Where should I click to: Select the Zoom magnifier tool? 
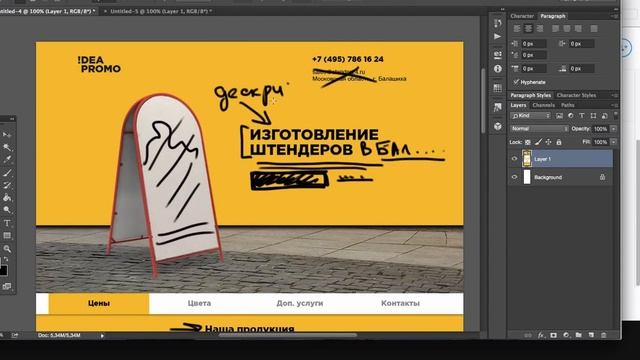tap(7, 249)
